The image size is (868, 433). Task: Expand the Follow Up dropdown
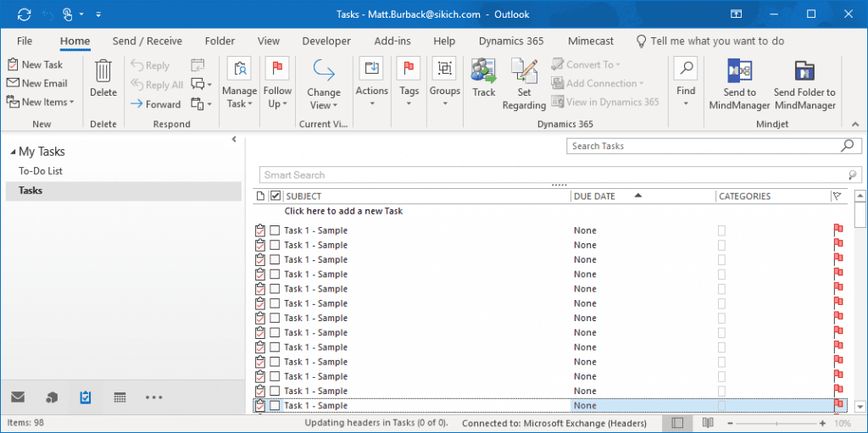click(277, 97)
